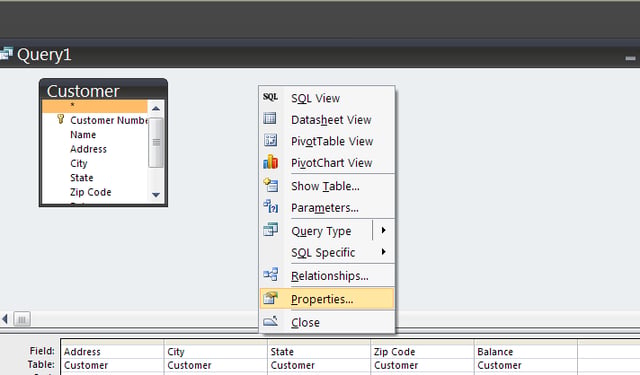This screenshot has width=640, height=375.
Task: Expand the SQL Specific submenu
Action: (327, 253)
